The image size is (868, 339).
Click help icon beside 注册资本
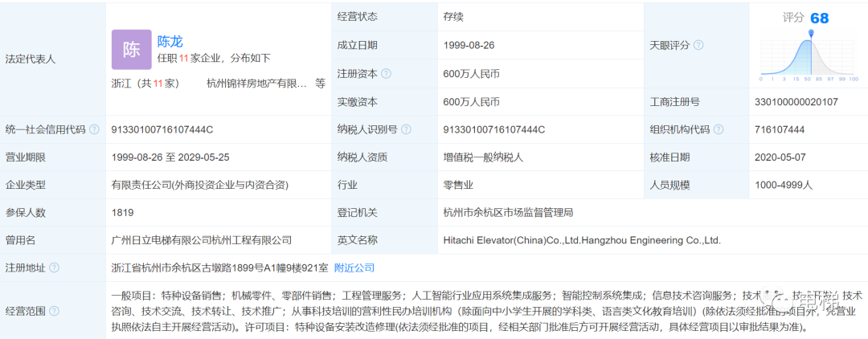[x=387, y=74]
